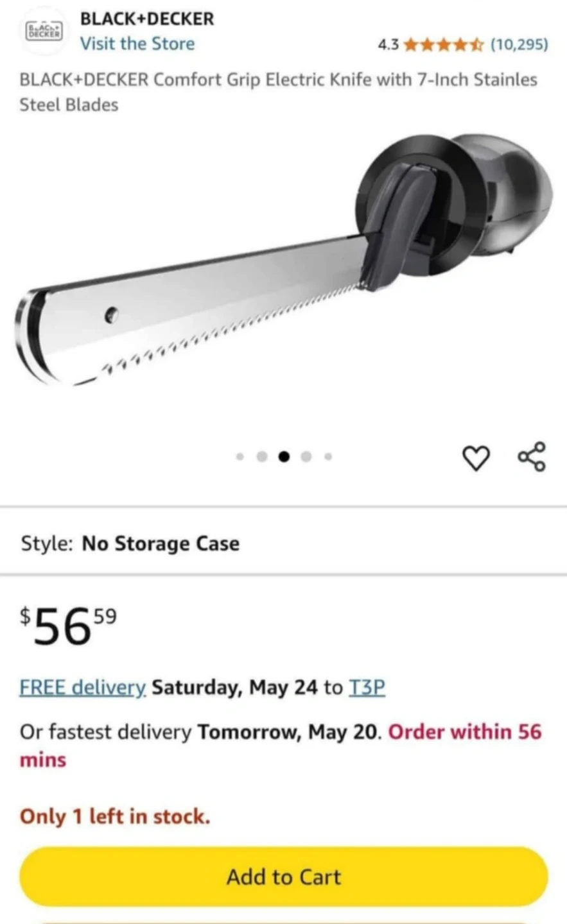Open Style: No Storage Case selector
Screen dimensions: 567x924
coord(283,543)
